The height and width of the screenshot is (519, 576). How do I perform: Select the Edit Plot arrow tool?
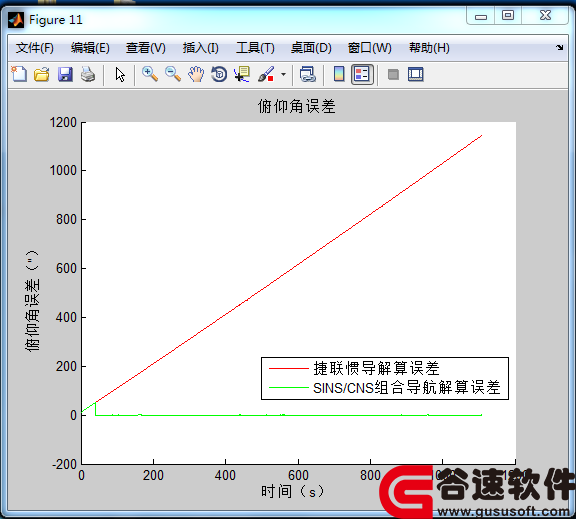pos(120,75)
